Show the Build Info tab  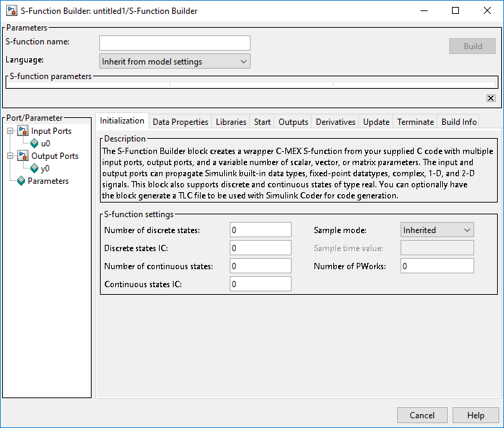tap(459, 122)
